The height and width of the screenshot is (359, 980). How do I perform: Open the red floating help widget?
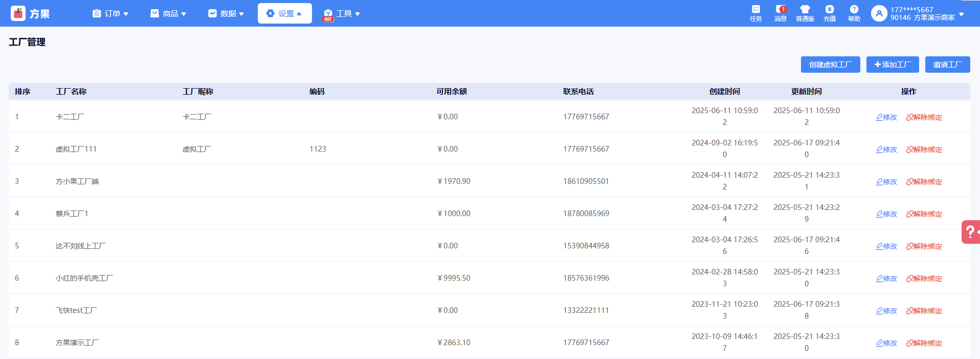(970, 232)
